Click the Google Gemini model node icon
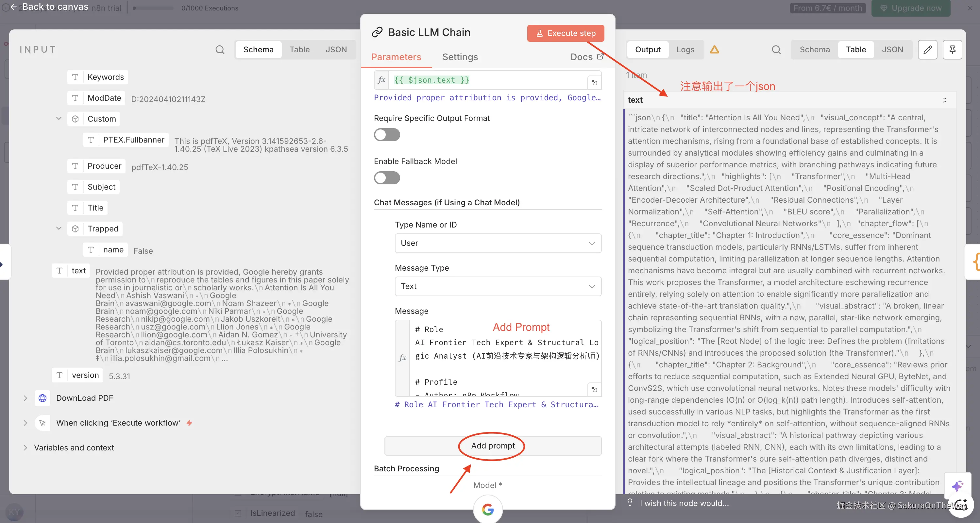The height and width of the screenshot is (523, 980). coord(488,509)
